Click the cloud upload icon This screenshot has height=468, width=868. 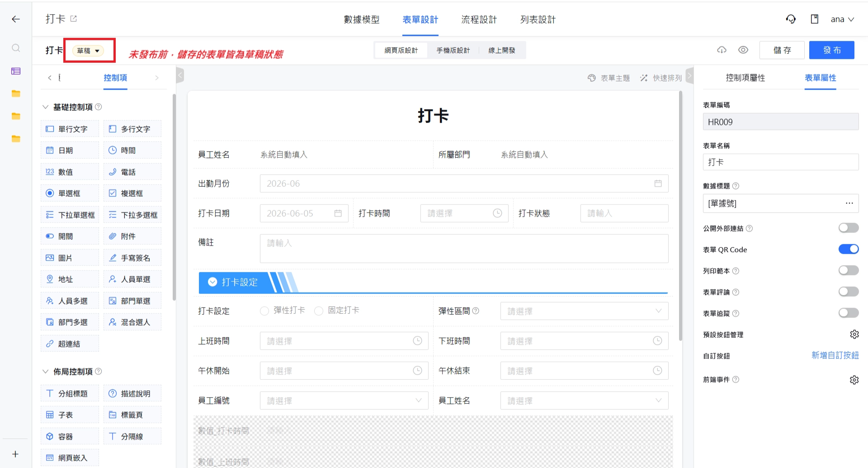722,50
